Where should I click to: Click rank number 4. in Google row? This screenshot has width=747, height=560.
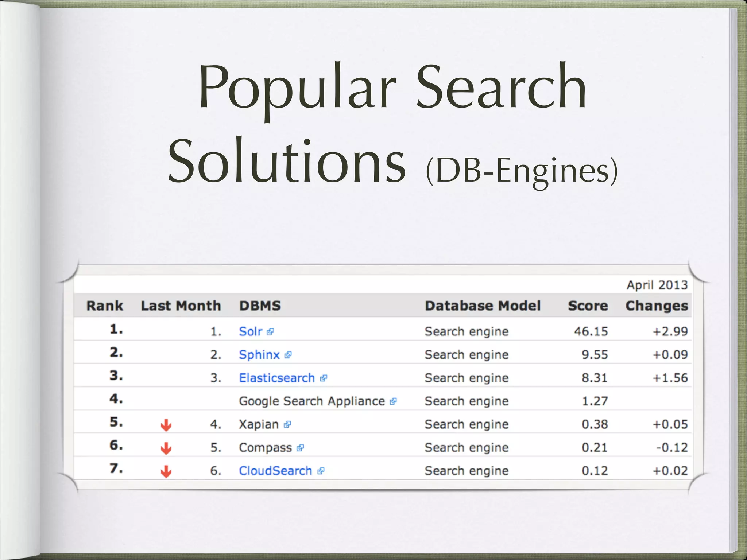point(116,399)
